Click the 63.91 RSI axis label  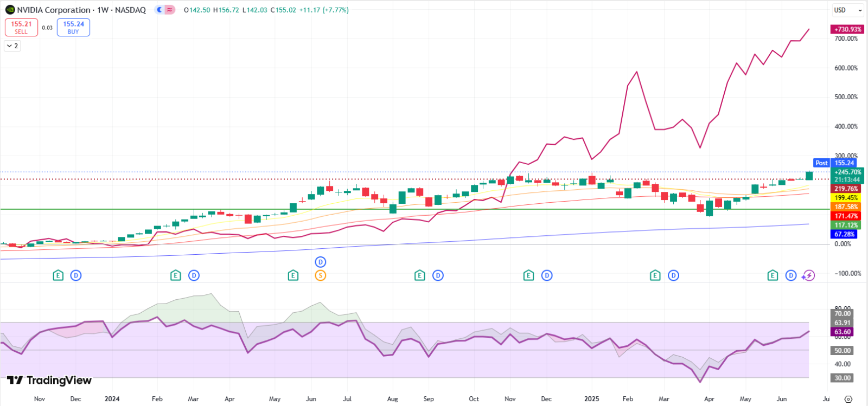[842, 323]
